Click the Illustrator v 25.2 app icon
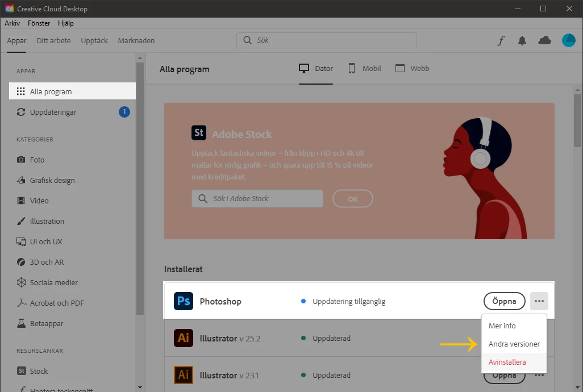583x392 pixels. [184, 338]
